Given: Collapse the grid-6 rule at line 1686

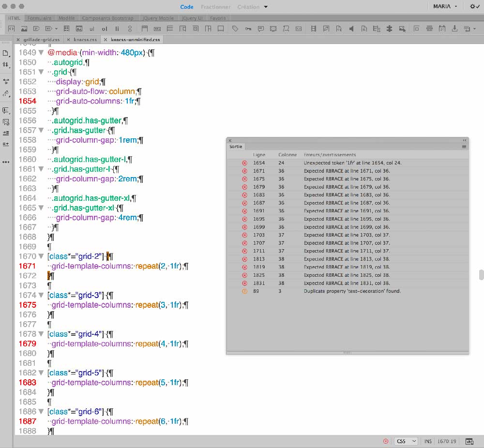Looking at the screenshot, I should 41,412.
